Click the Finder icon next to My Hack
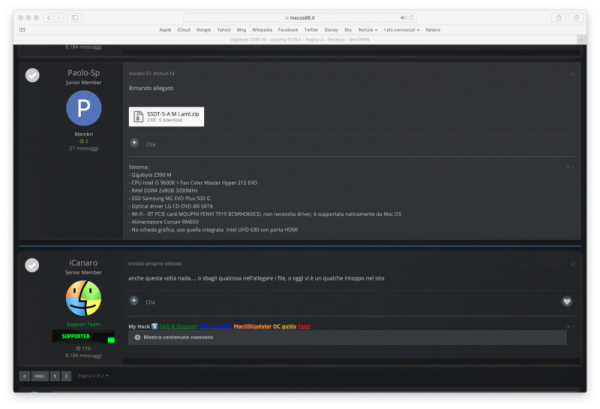Viewport: 600px width, 409px height. coord(154,326)
